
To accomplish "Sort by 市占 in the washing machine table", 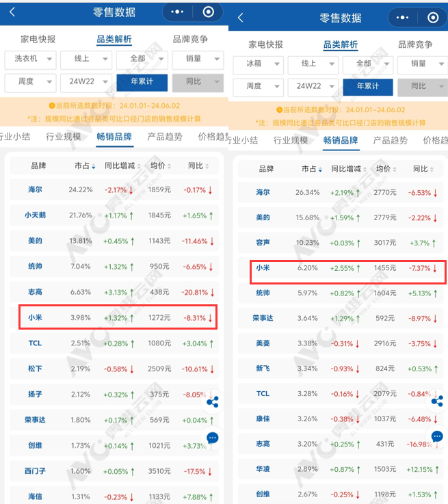I will (x=85, y=166).
